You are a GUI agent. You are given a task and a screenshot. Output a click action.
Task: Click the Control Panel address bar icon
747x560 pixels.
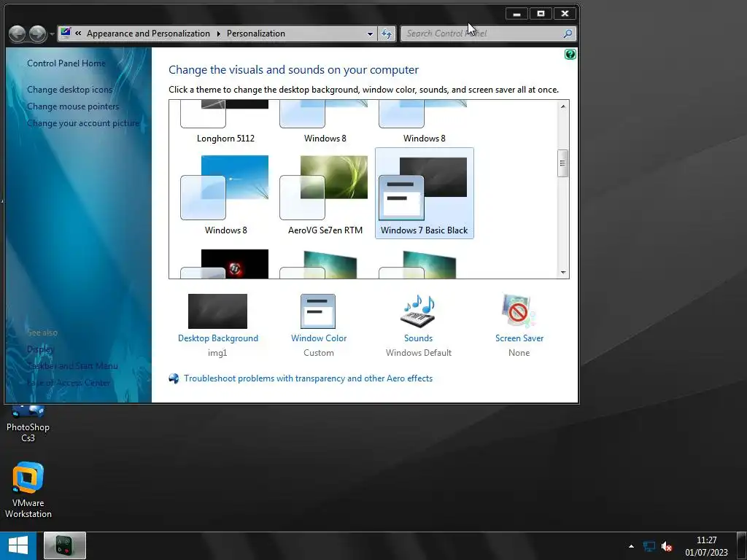point(66,33)
